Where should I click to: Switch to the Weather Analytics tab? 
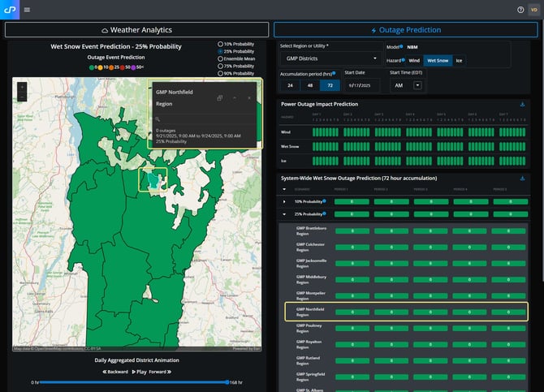pyautogui.click(x=136, y=30)
